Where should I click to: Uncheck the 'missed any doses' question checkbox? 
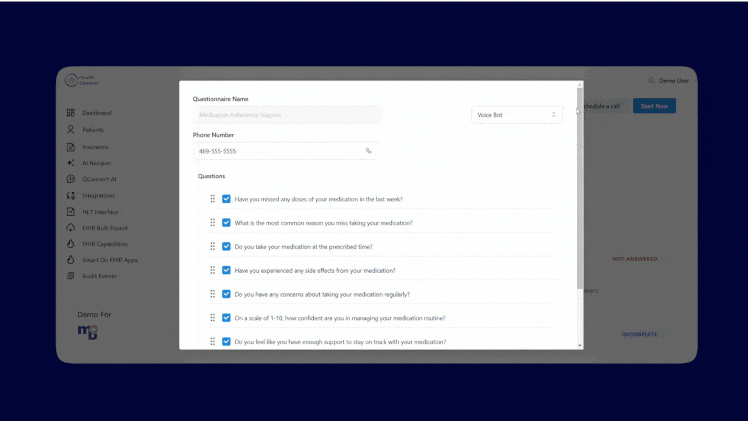(227, 199)
